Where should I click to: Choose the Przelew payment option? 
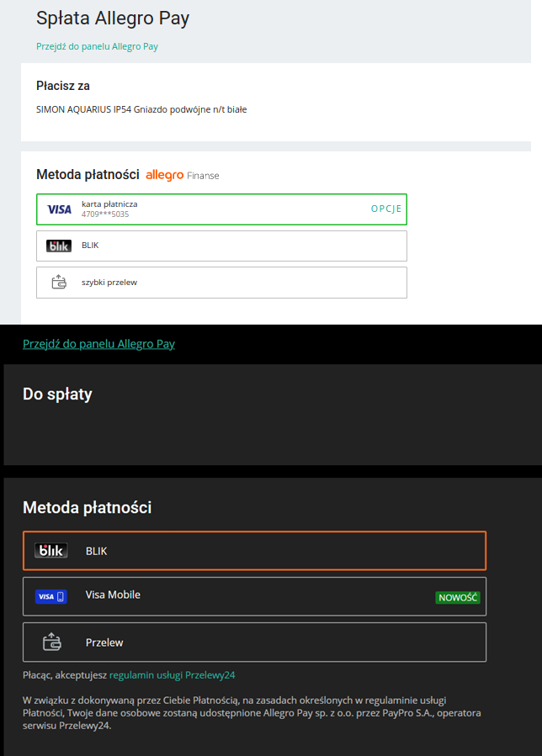(x=254, y=642)
